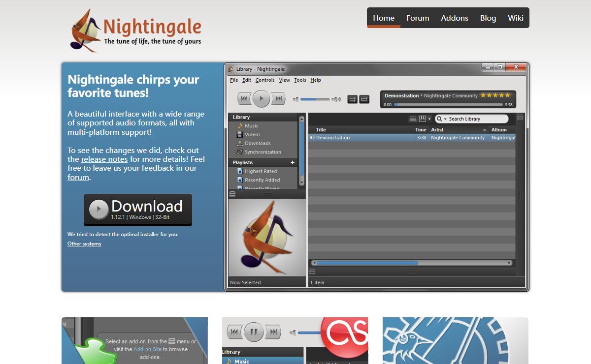The width and height of the screenshot is (591, 364).
Task: Click the volume slider in player
Action: [315, 99]
